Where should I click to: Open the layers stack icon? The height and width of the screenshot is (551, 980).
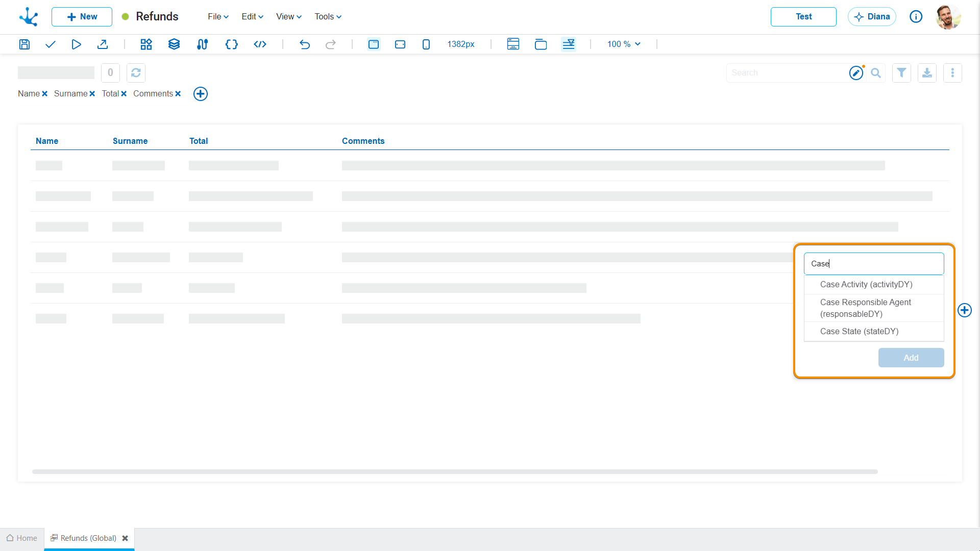(174, 44)
